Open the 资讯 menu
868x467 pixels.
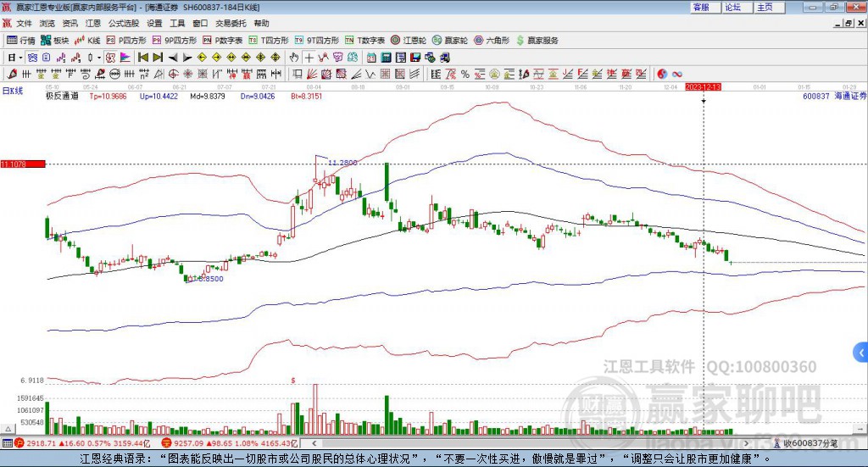(x=70, y=23)
